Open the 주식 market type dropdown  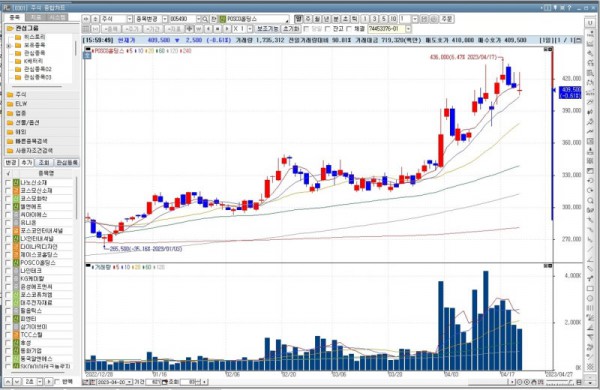pyautogui.click(x=130, y=19)
